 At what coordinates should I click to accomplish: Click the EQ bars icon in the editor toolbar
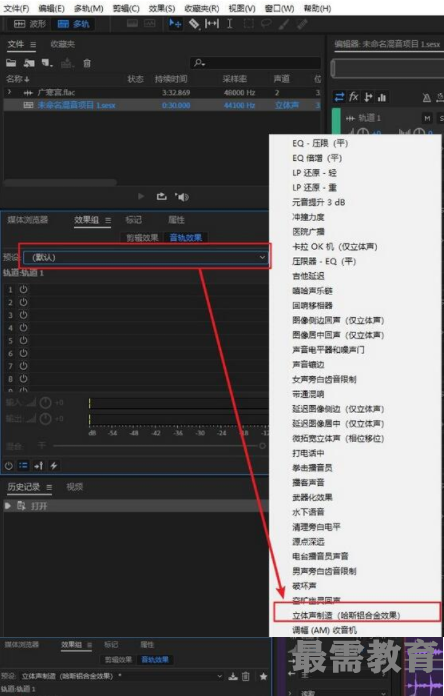tap(381, 97)
